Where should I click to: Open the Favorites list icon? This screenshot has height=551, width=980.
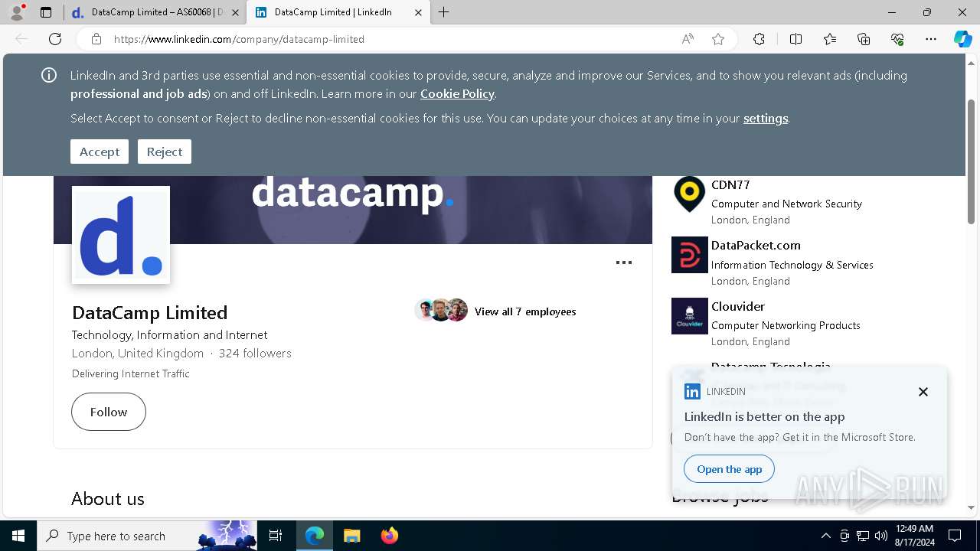click(830, 39)
